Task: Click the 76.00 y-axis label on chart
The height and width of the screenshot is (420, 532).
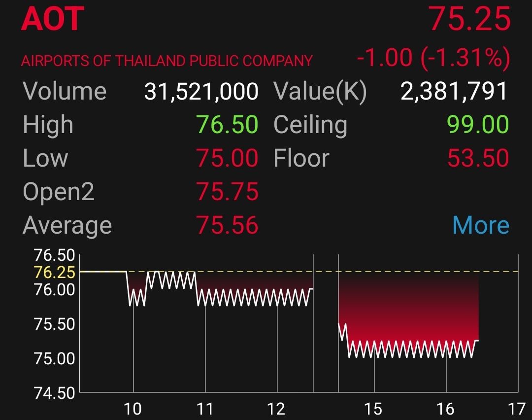Action: coord(55,290)
